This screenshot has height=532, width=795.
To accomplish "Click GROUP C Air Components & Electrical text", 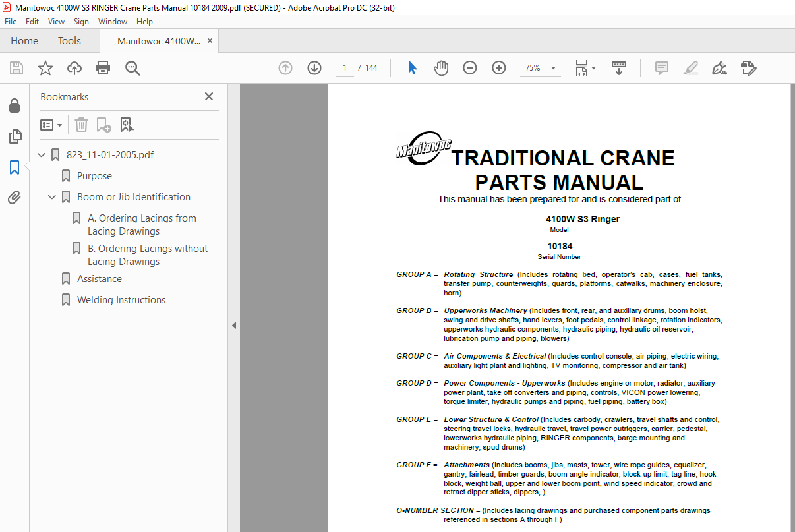I will point(558,361).
